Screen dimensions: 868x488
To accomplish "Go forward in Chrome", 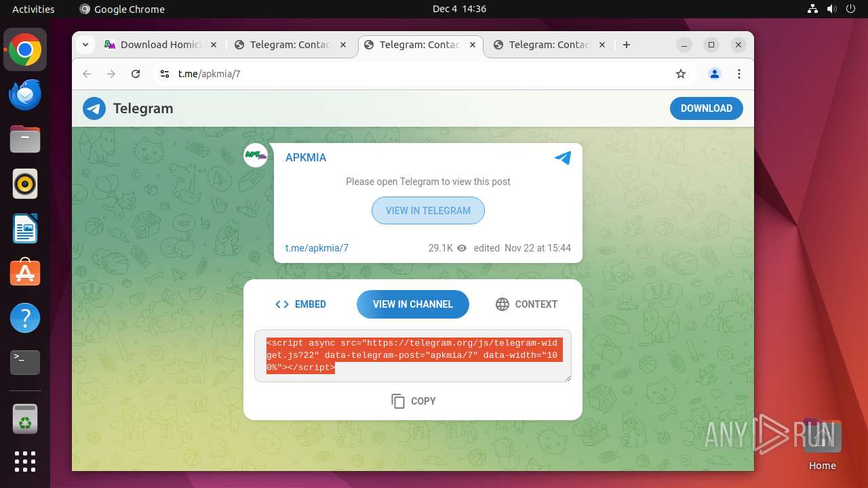I will (x=111, y=74).
